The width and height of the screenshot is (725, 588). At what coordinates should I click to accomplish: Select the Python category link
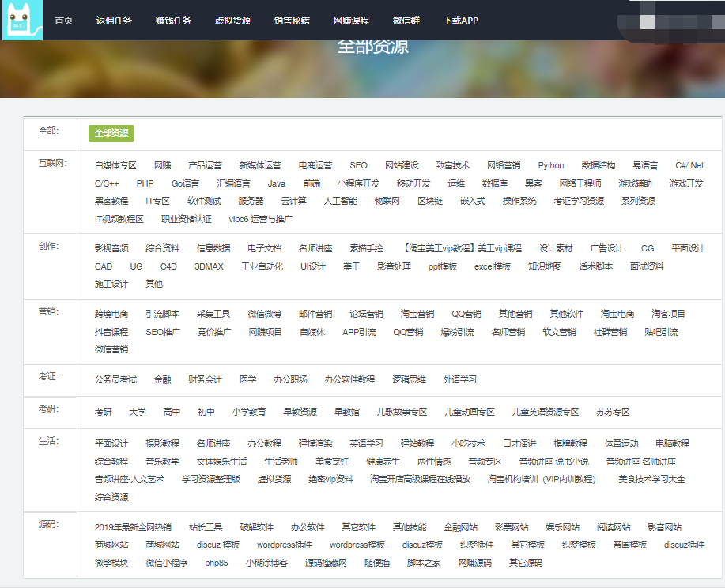click(x=551, y=165)
